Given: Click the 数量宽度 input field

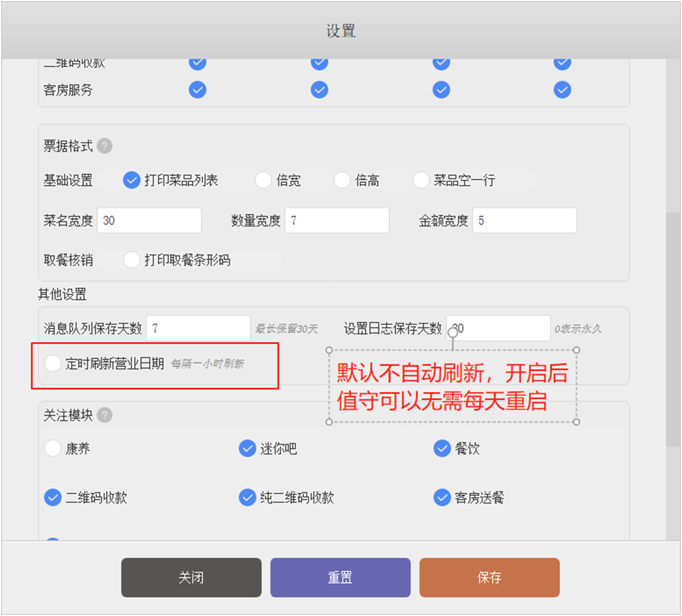Looking at the screenshot, I should (337, 220).
